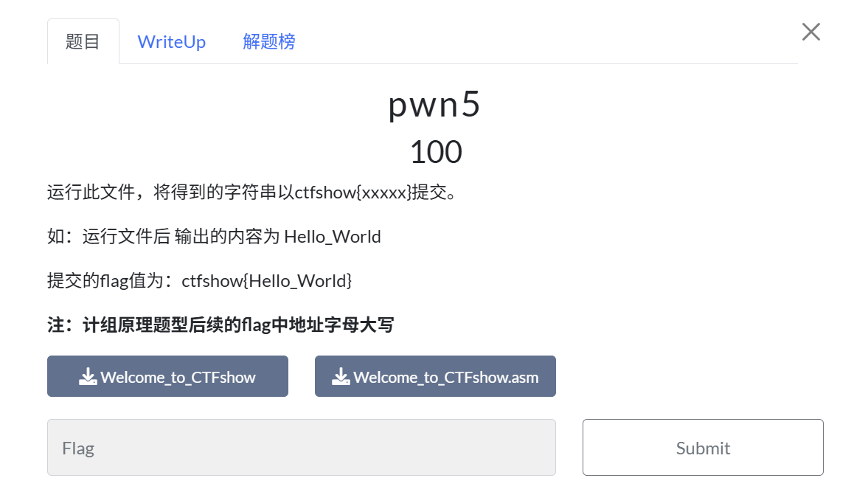Download the Welcome_to_CTFshow file
This screenshot has width=868, height=492.
point(177,377)
